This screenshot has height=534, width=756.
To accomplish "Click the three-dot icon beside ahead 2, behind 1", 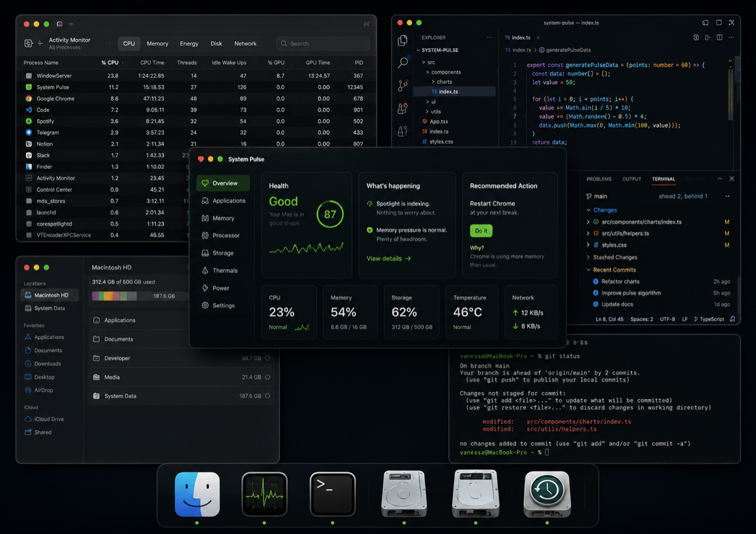I will [728, 196].
